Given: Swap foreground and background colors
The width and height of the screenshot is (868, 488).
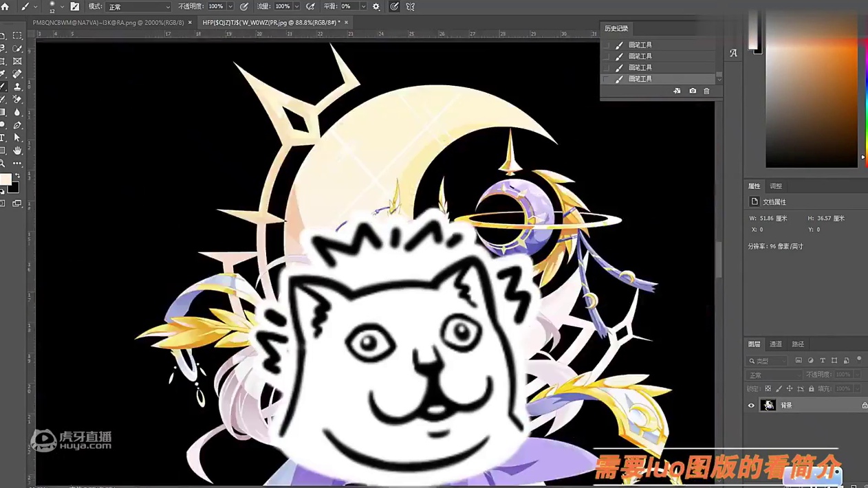Looking at the screenshot, I should (x=17, y=176).
